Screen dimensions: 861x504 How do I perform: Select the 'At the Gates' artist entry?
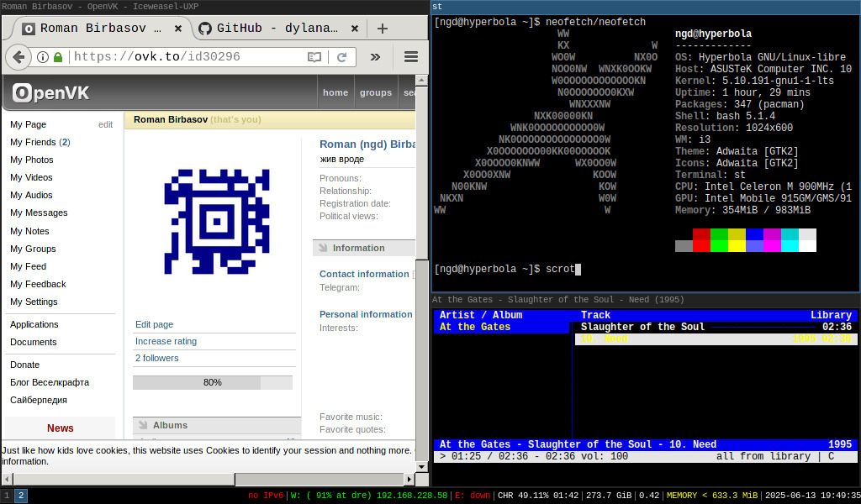click(475, 327)
